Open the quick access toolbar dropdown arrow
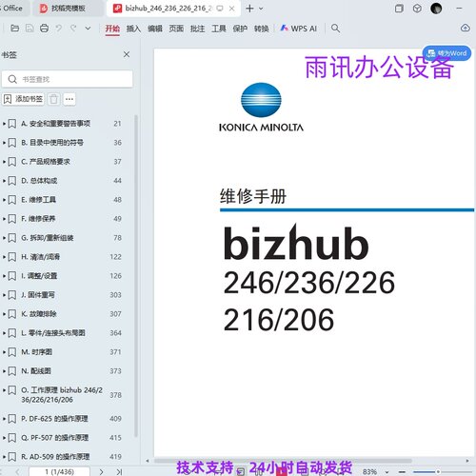 tap(88, 29)
